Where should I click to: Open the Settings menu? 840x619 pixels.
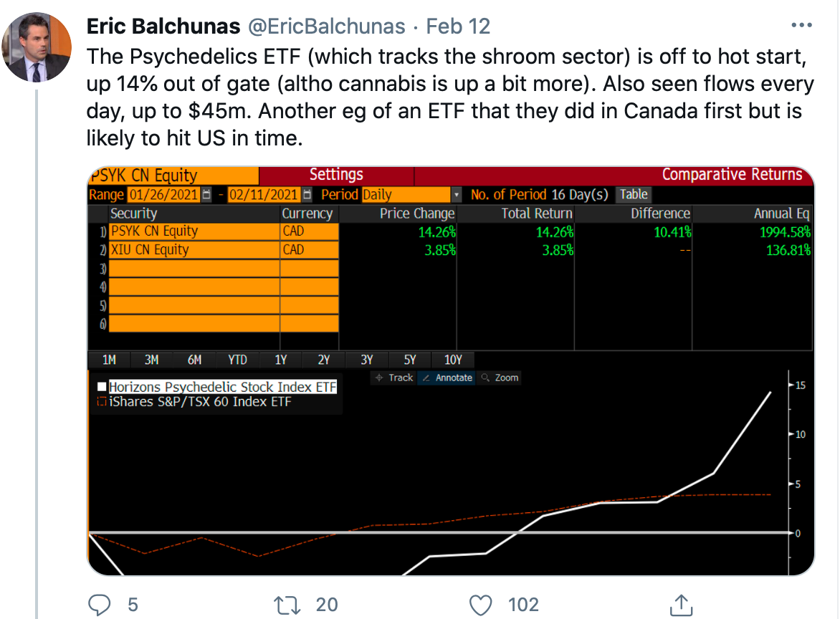(x=336, y=175)
